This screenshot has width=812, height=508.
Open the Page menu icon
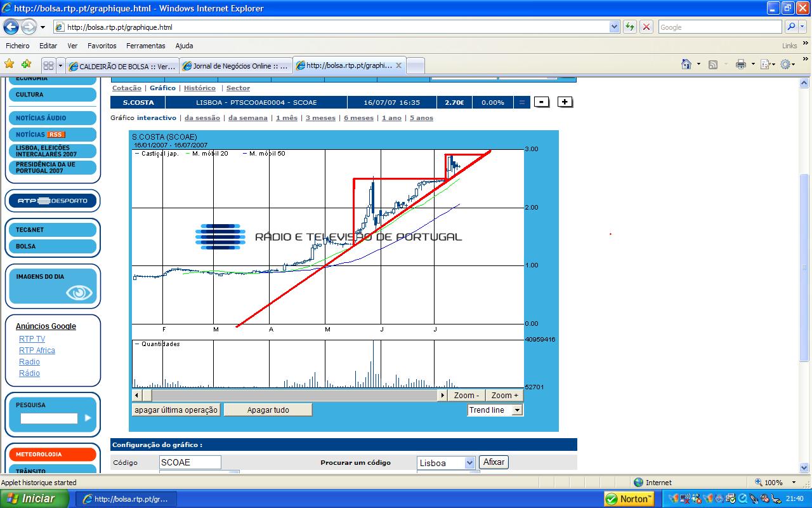[x=765, y=64]
